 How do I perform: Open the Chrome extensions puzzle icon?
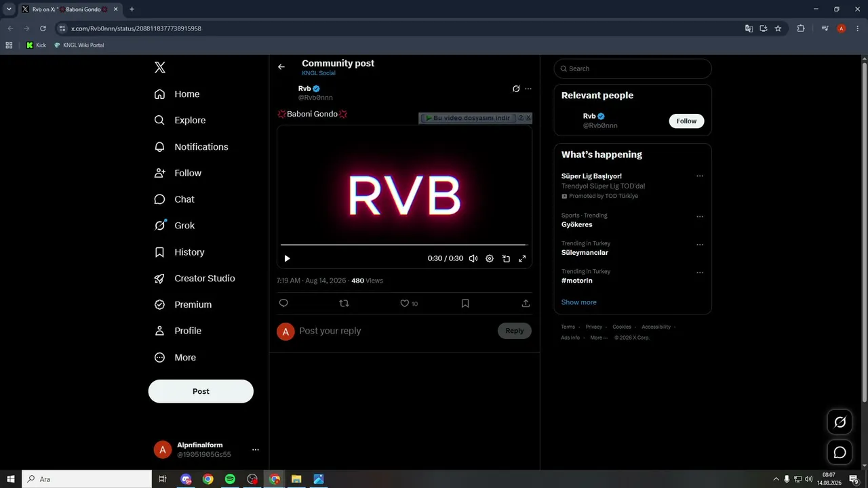pyautogui.click(x=801, y=28)
